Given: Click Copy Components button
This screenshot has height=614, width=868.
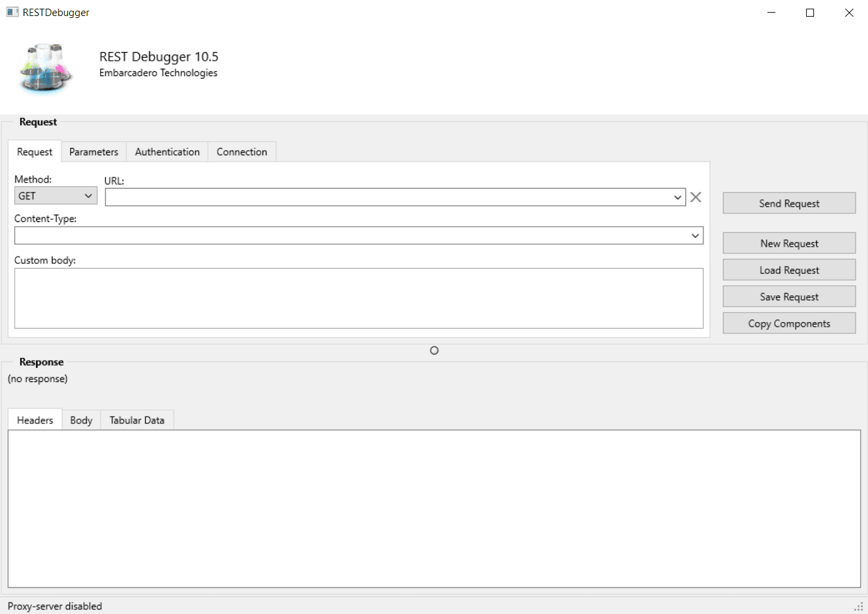Looking at the screenshot, I should pyautogui.click(x=789, y=323).
